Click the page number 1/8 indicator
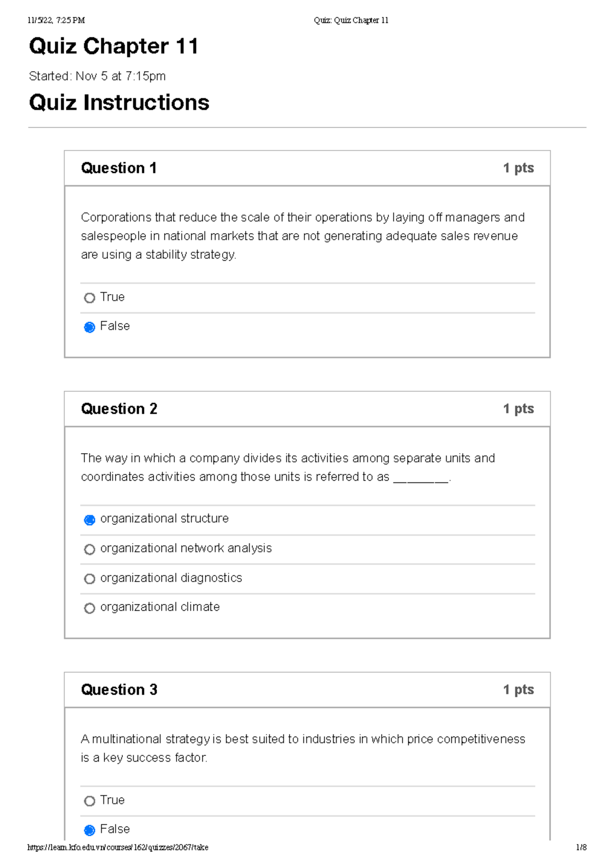Screen dimensions: 614x868 pyautogui.click(x=582, y=856)
